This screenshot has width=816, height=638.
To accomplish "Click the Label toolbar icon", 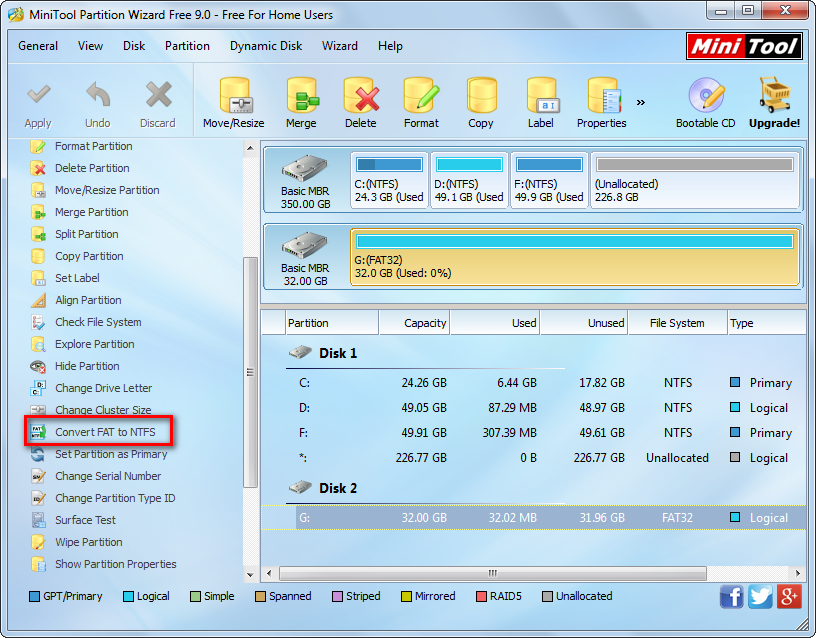I will click(x=541, y=96).
